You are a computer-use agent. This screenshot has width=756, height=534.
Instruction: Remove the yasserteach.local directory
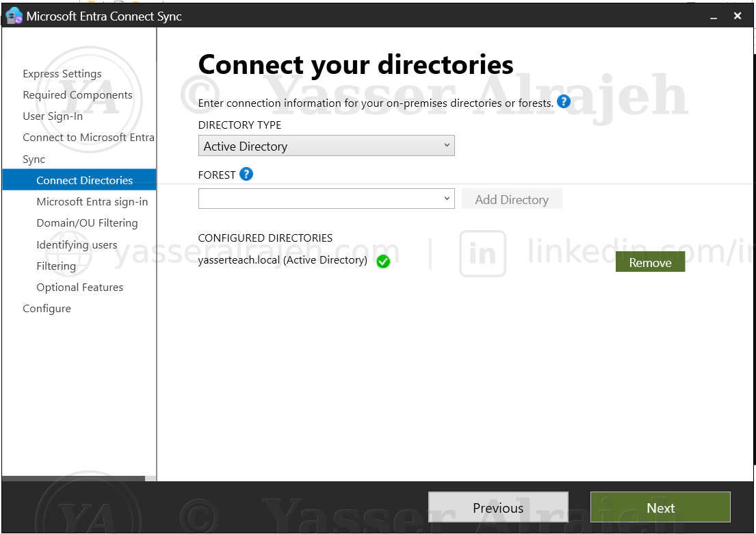650,262
